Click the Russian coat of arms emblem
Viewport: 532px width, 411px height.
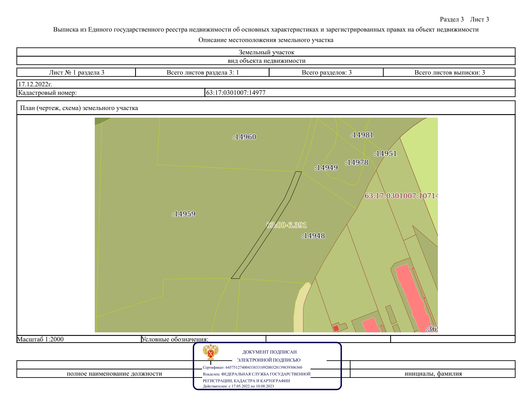click(211, 352)
